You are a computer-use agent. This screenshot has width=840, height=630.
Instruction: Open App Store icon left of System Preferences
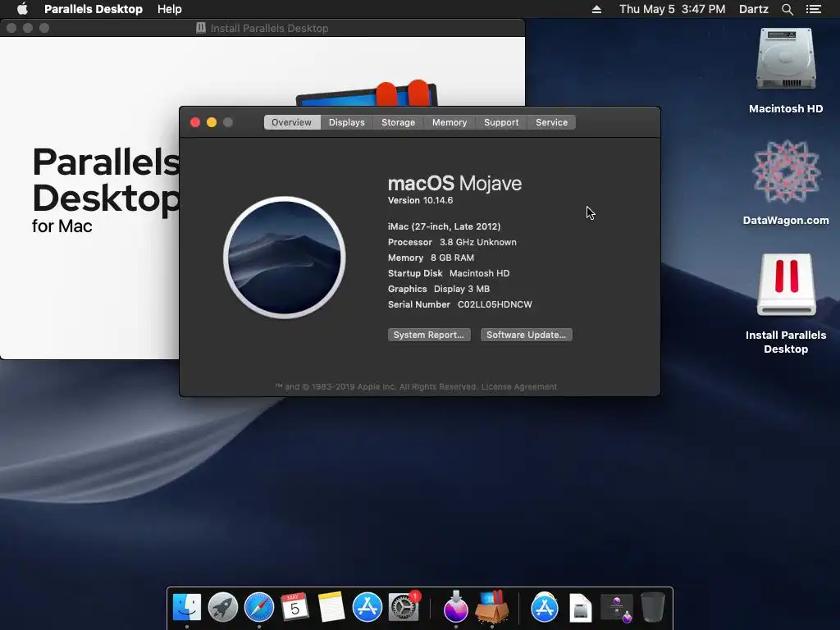click(367, 608)
